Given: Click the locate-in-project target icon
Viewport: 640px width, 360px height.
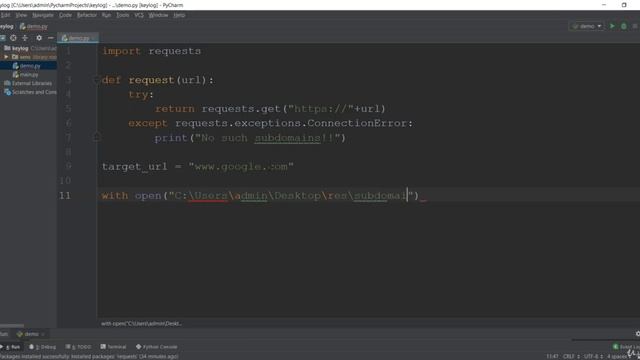Looking at the screenshot, I should click(13, 38).
